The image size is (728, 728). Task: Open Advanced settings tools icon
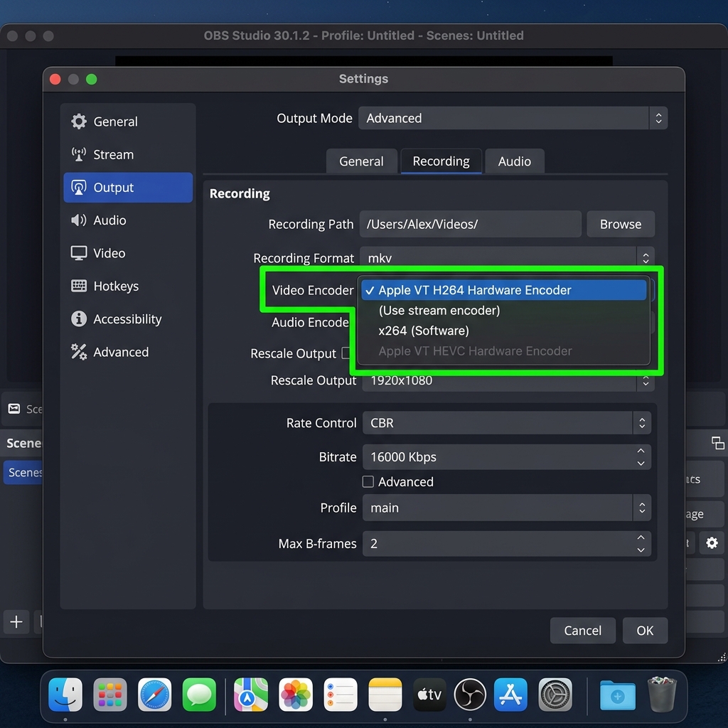[78, 352]
